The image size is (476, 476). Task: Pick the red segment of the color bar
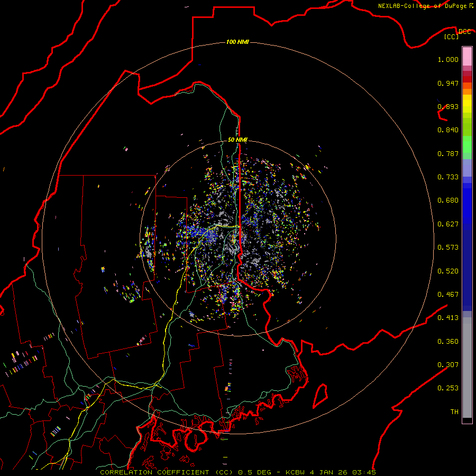(x=467, y=79)
